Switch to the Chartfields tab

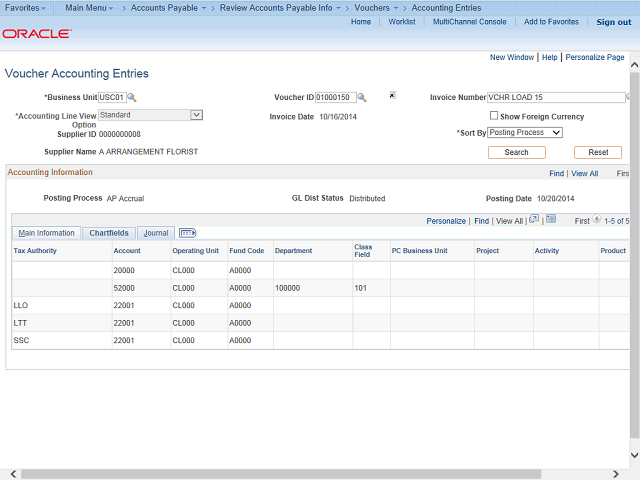click(108, 233)
